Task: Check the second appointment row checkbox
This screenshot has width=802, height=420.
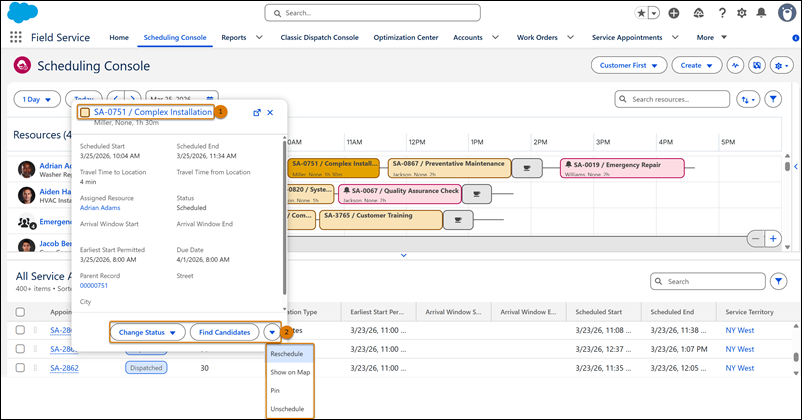Action: tap(20, 348)
